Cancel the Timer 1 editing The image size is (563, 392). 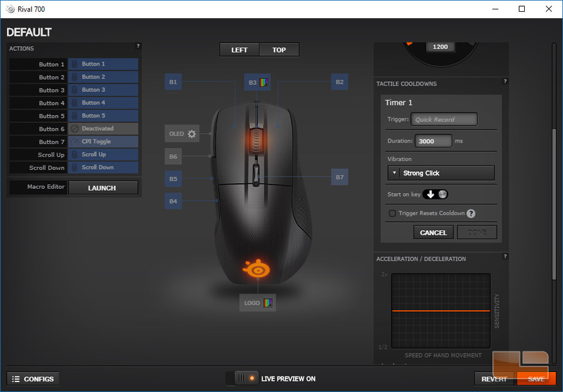coord(434,233)
